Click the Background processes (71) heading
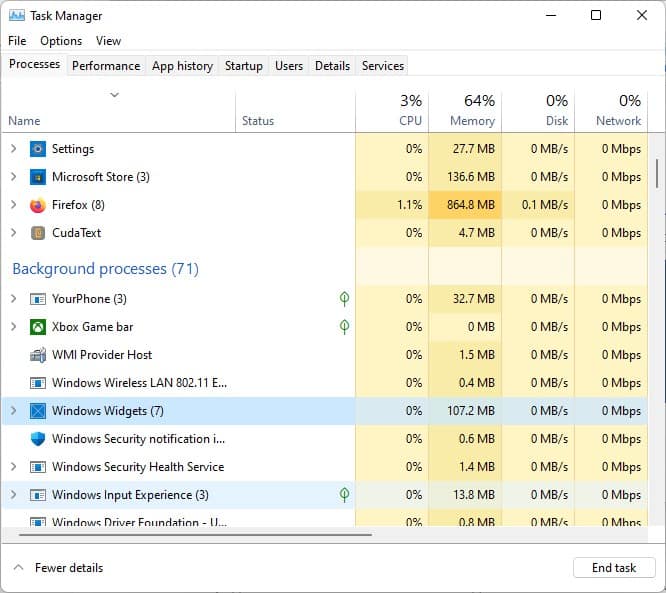 pos(105,269)
